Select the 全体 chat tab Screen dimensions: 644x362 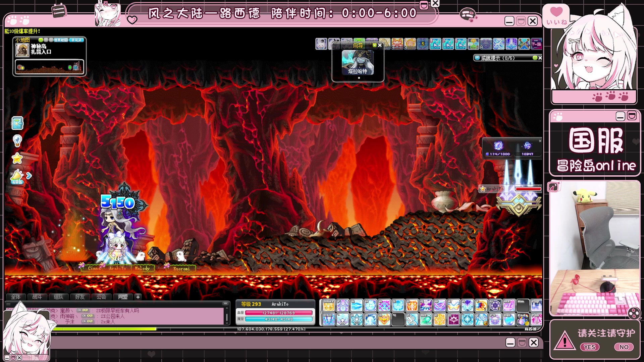click(16, 297)
